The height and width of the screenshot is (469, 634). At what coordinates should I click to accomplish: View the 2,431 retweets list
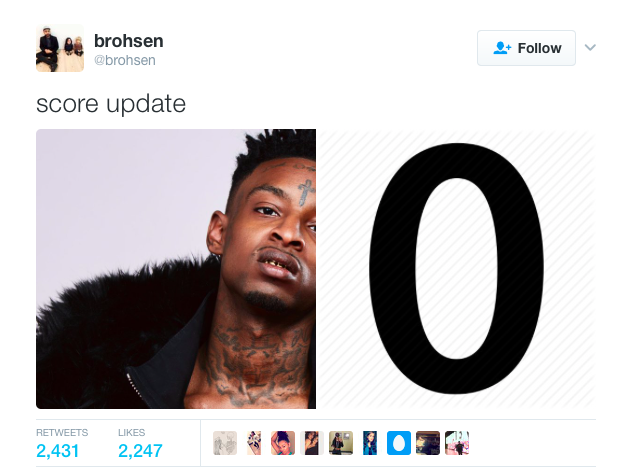pyautogui.click(x=62, y=443)
